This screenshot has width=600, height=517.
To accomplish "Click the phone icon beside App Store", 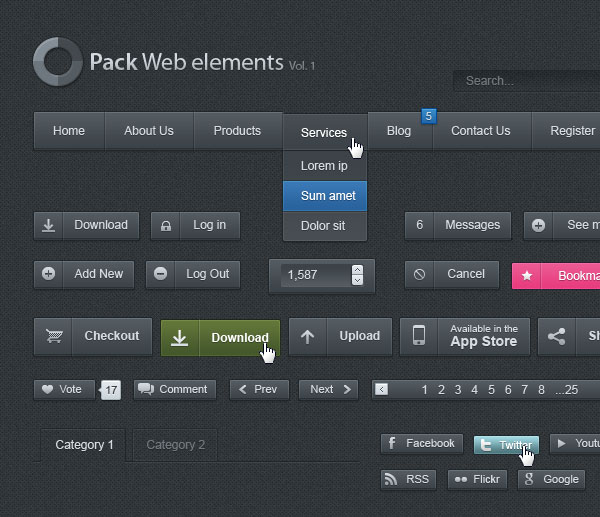I will (x=419, y=336).
